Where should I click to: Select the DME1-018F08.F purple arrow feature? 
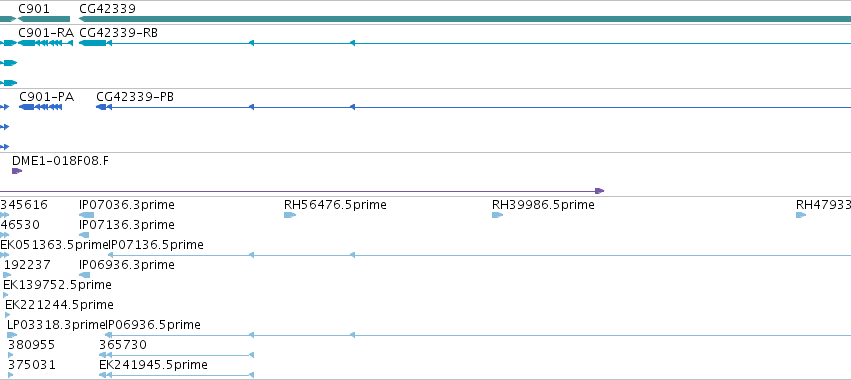coord(17,171)
